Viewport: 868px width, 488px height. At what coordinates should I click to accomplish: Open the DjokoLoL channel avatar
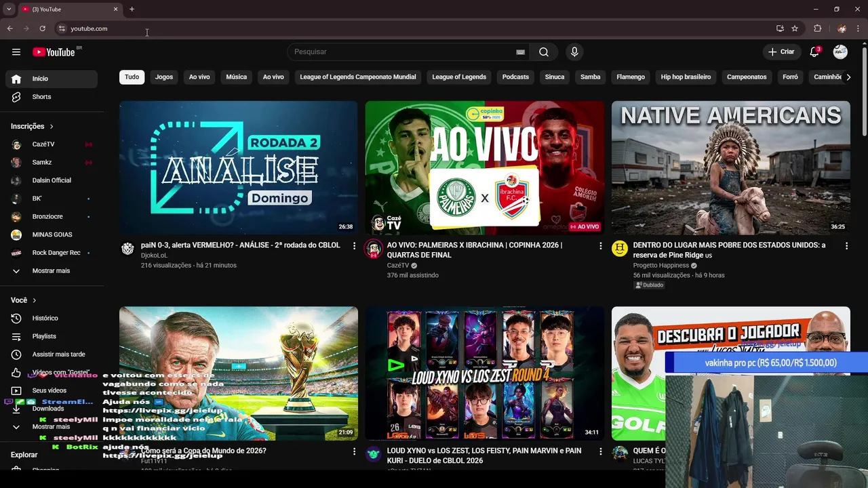pos(127,249)
